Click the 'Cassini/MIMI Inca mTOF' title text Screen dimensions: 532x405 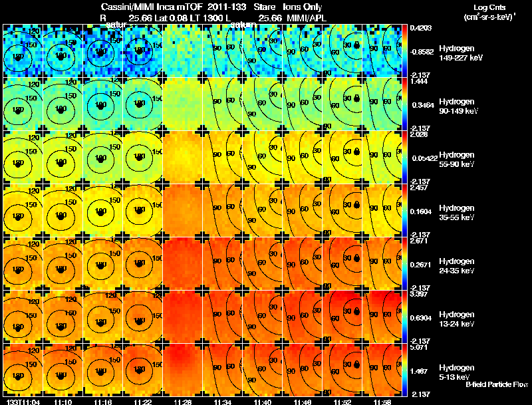[x=152, y=7]
